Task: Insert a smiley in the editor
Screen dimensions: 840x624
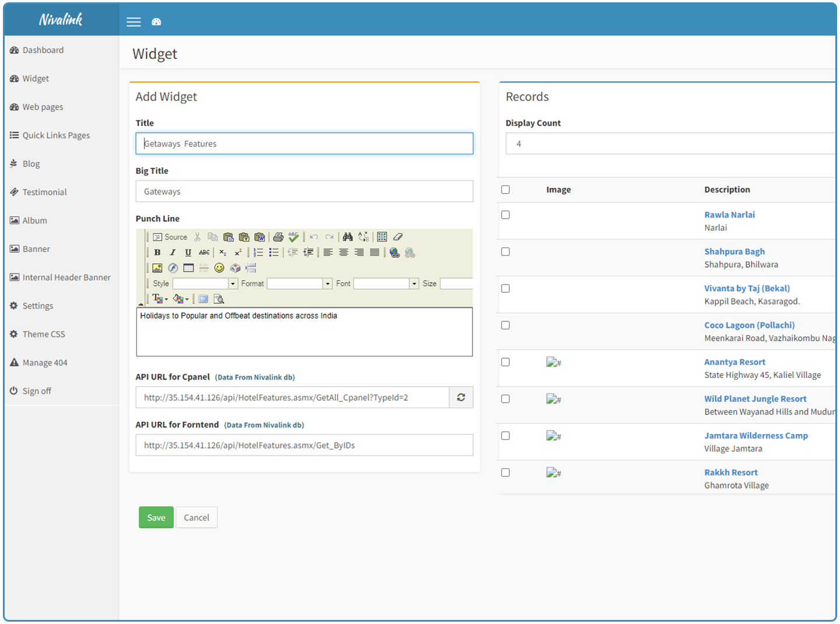Action: click(x=219, y=268)
